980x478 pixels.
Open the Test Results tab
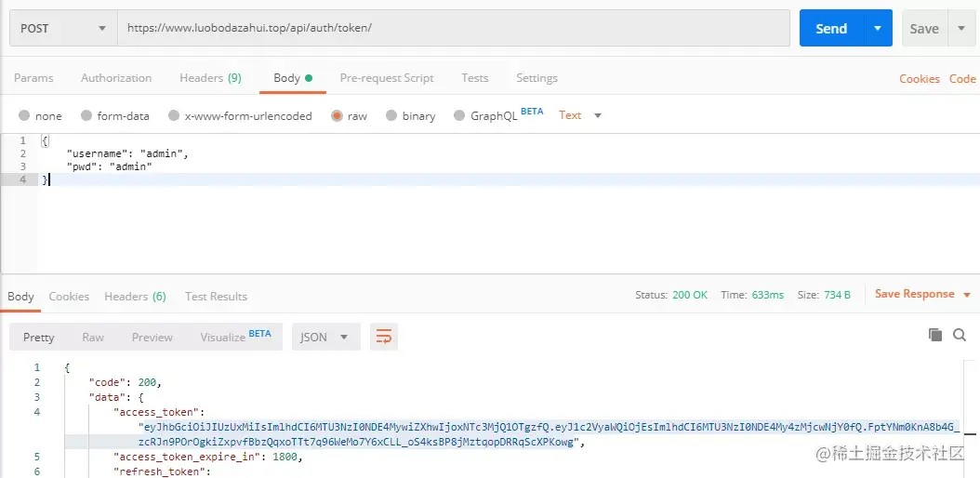pyautogui.click(x=216, y=296)
